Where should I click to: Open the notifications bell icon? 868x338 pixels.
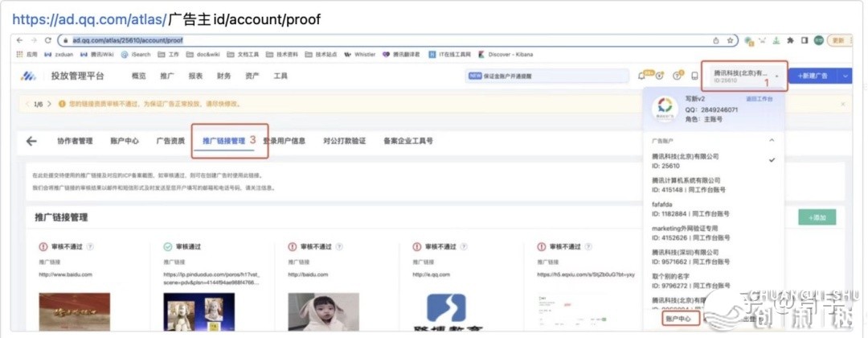tap(643, 76)
